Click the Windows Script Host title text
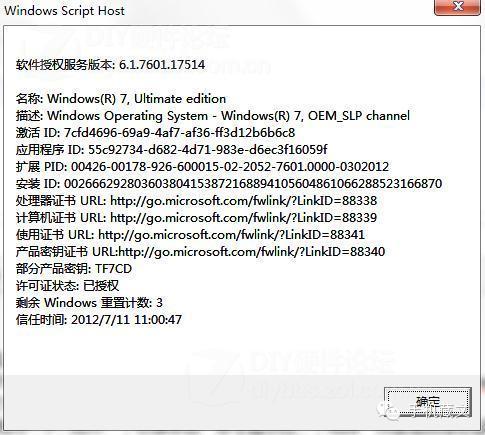This screenshot has height=435, width=485. tap(64, 11)
